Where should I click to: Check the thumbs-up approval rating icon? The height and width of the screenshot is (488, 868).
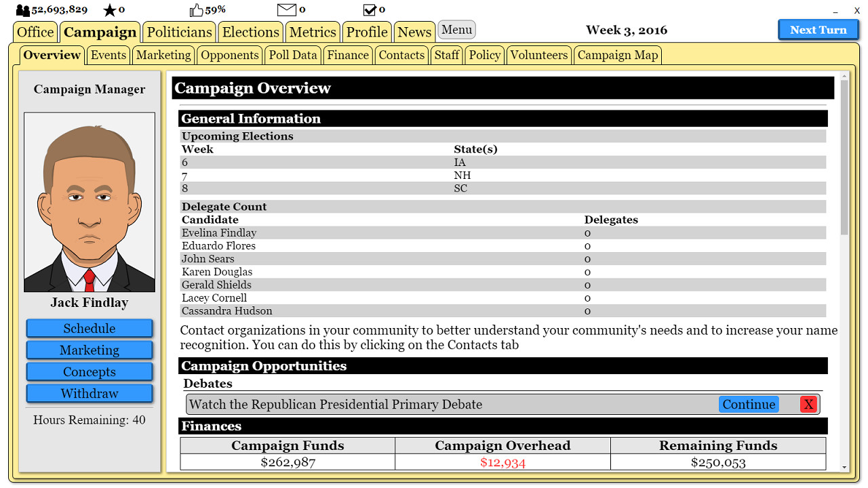coord(196,9)
